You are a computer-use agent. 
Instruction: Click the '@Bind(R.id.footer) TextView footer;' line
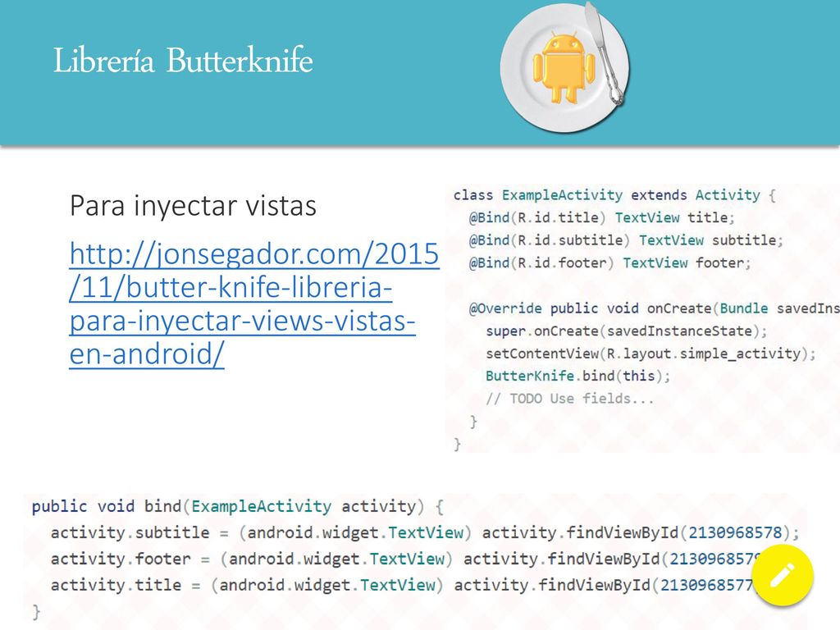click(x=609, y=262)
